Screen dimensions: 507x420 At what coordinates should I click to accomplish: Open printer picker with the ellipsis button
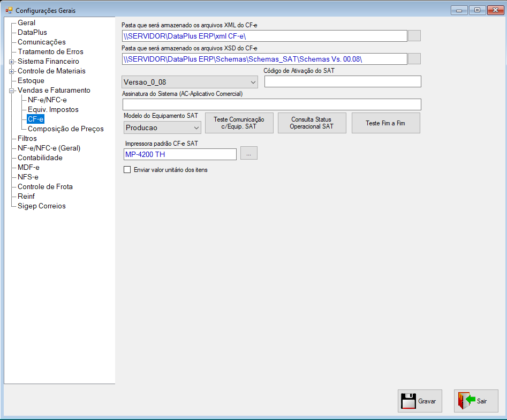pos(248,153)
